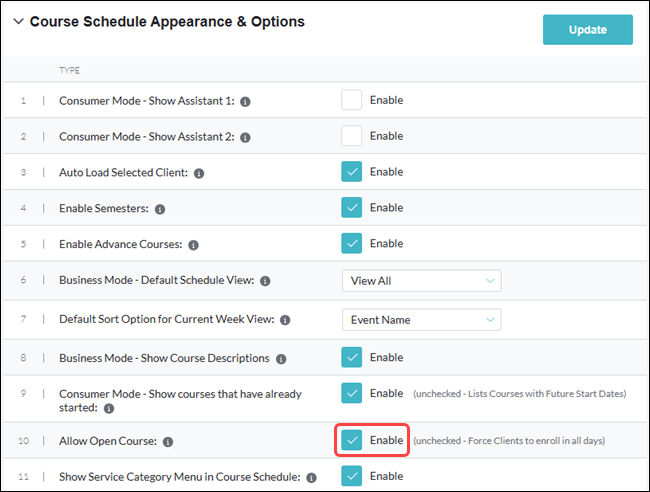The width and height of the screenshot is (650, 492).
Task: Click info icon next to Enable Semesters
Action: pyautogui.click(x=161, y=209)
